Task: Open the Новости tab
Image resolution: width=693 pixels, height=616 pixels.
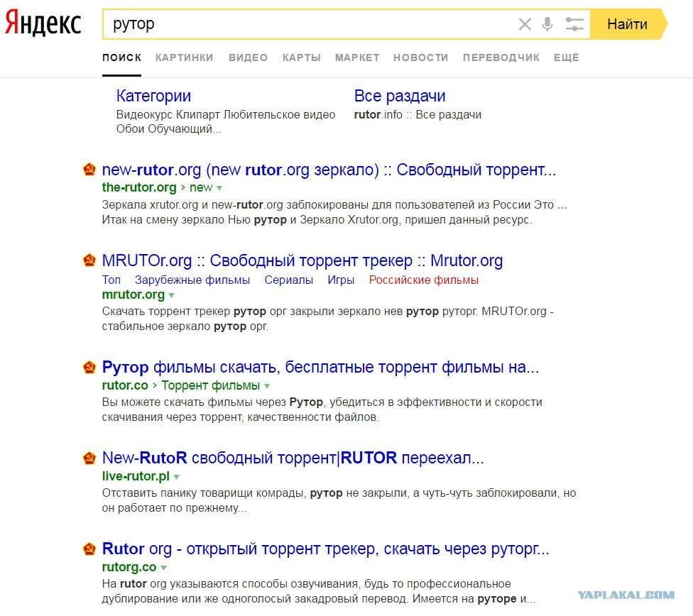Action: coord(421,57)
